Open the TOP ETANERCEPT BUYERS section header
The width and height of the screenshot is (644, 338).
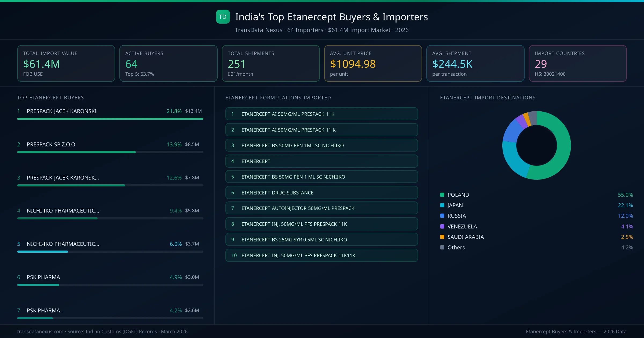(x=50, y=98)
